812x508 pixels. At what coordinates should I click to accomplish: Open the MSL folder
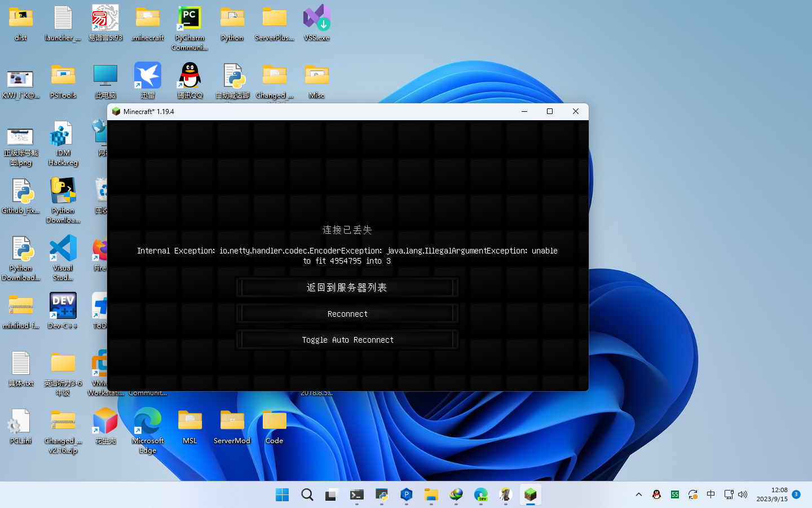pos(190,426)
